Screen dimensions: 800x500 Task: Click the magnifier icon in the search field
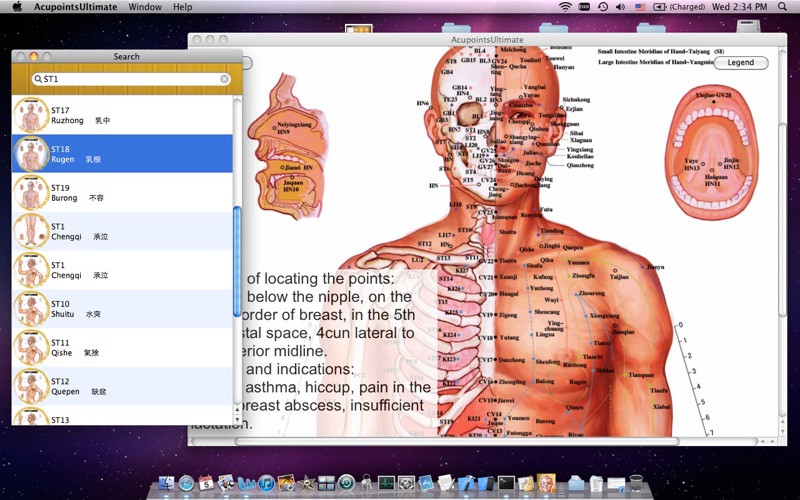click(x=38, y=79)
